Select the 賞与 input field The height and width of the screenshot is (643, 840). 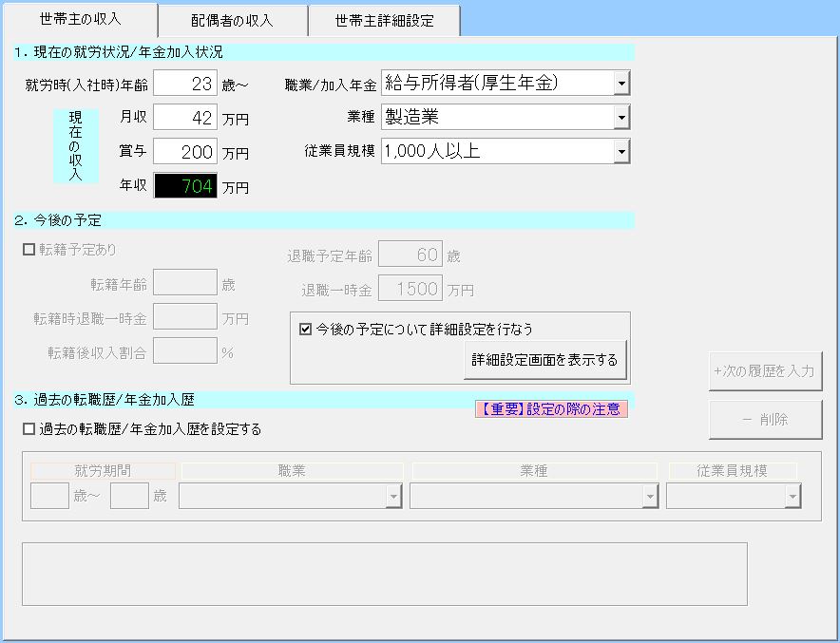point(185,152)
